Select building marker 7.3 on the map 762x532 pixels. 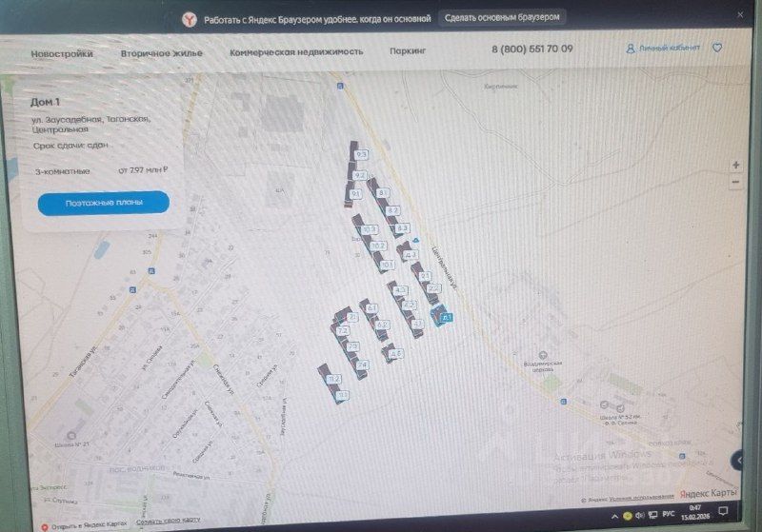click(352, 346)
